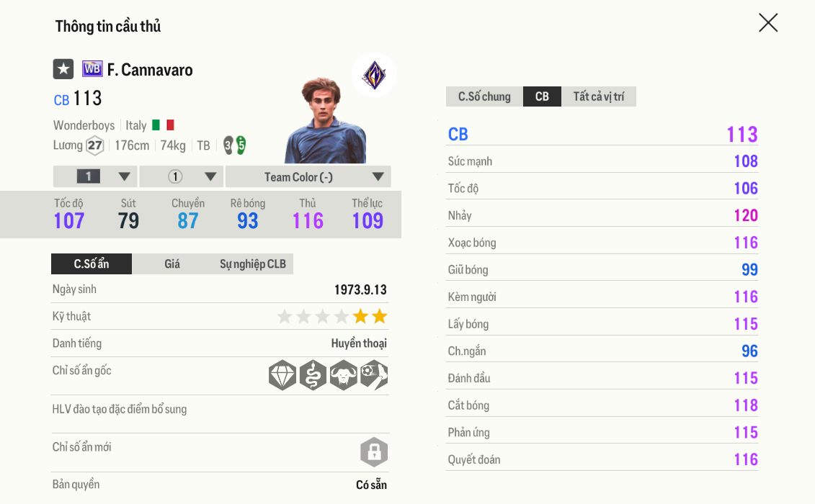815x504 pixels.
Task: Click the Wonderboys emblem in the white circle
Action: point(374,75)
